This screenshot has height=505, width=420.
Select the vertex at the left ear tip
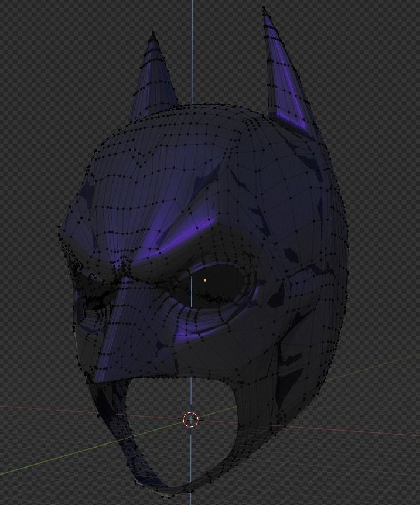pyautogui.click(x=153, y=32)
